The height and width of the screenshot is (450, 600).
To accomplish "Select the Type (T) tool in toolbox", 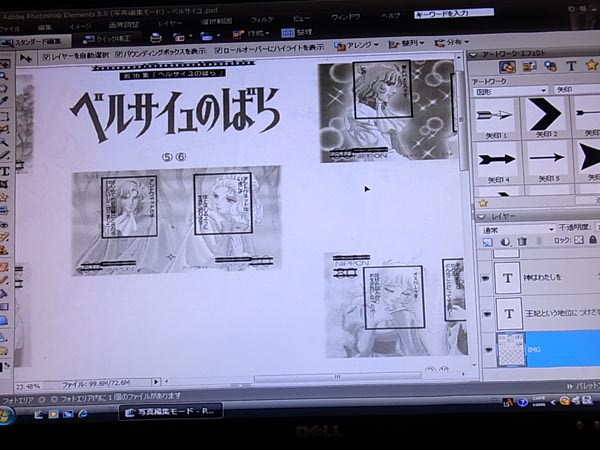I will pos(5,171).
